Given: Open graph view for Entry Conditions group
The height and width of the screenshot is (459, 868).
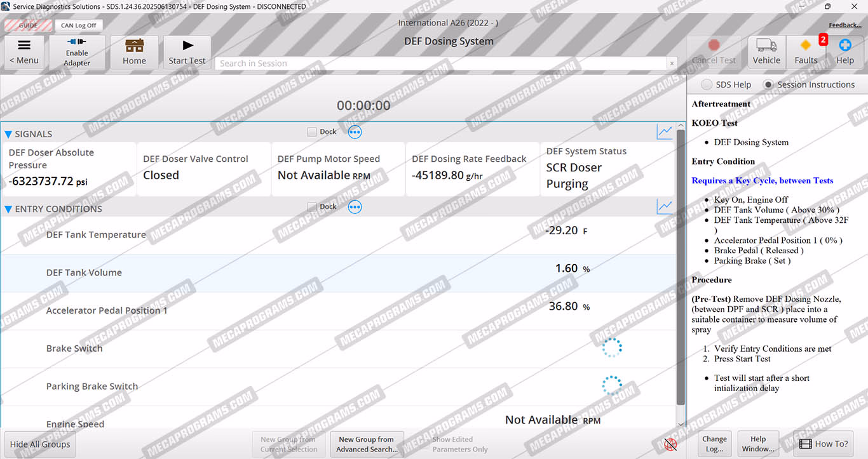Looking at the screenshot, I should click(664, 207).
